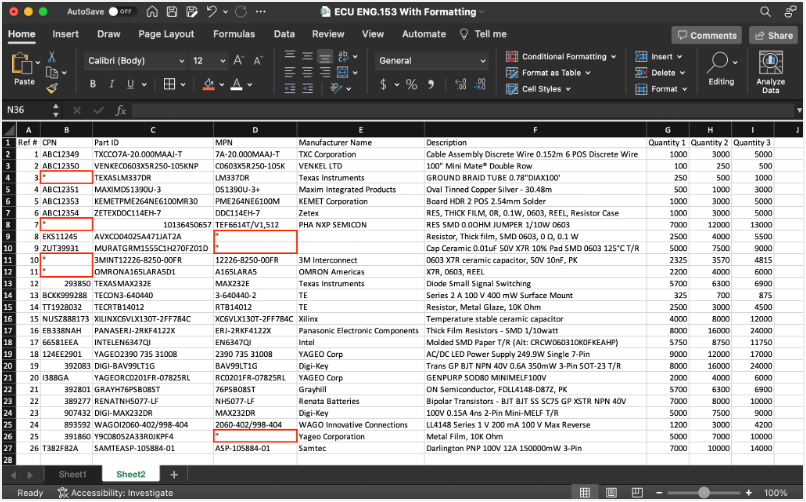The width and height of the screenshot is (806, 502).
Task: Align text to bottom
Action: point(325,56)
